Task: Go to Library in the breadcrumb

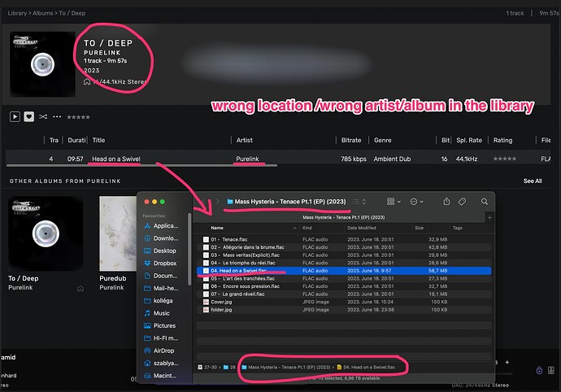Action: (17, 13)
